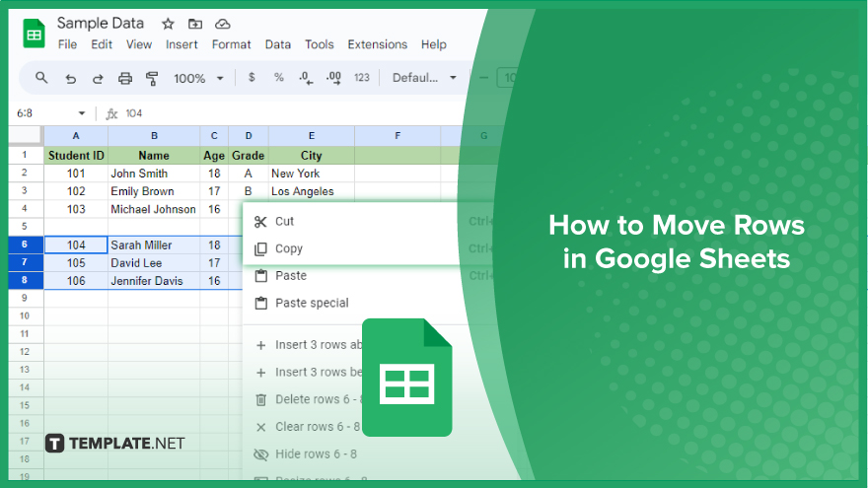
Task: Star the Sample Data document
Action: coord(168,24)
